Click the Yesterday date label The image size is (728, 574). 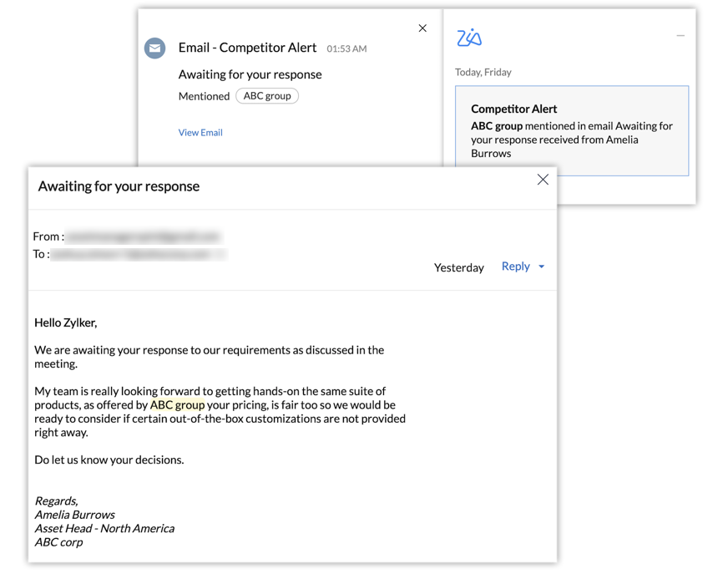coord(459,267)
